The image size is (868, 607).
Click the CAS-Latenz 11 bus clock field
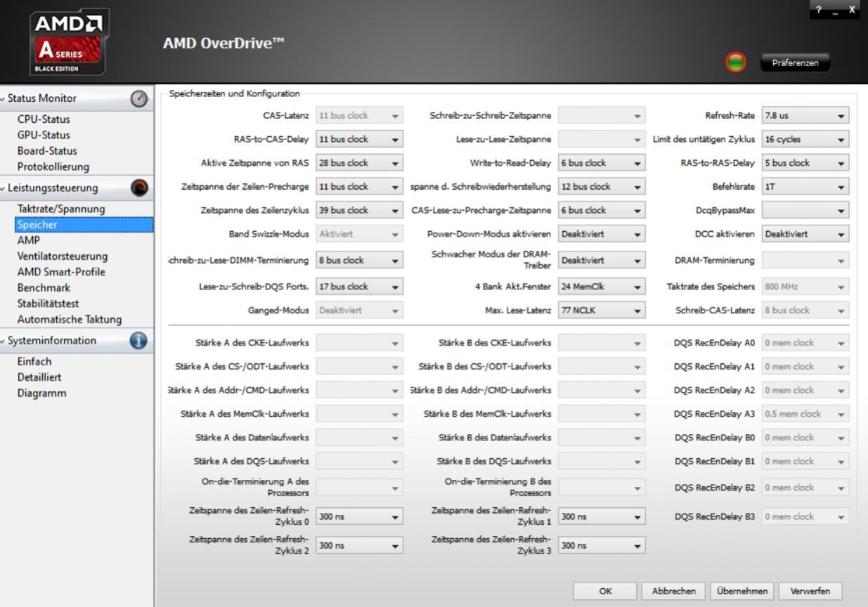pyautogui.click(x=360, y=115)
